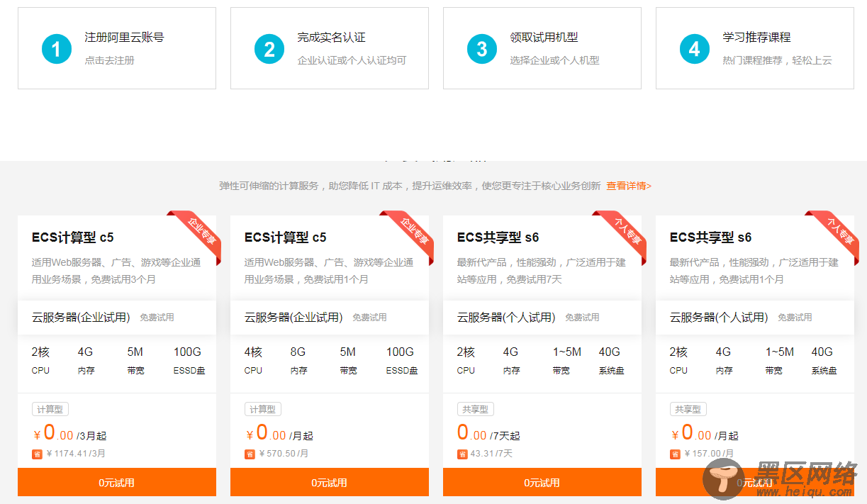This screenshot has width=867, height=504.
Task: Click the 省 icon beside ¥1174.41/3月
Action: click(x=37, y=454)
